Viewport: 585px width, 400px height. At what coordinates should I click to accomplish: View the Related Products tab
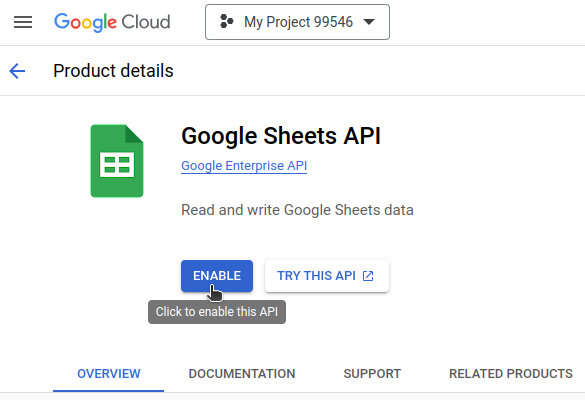[x=511, y=374]
